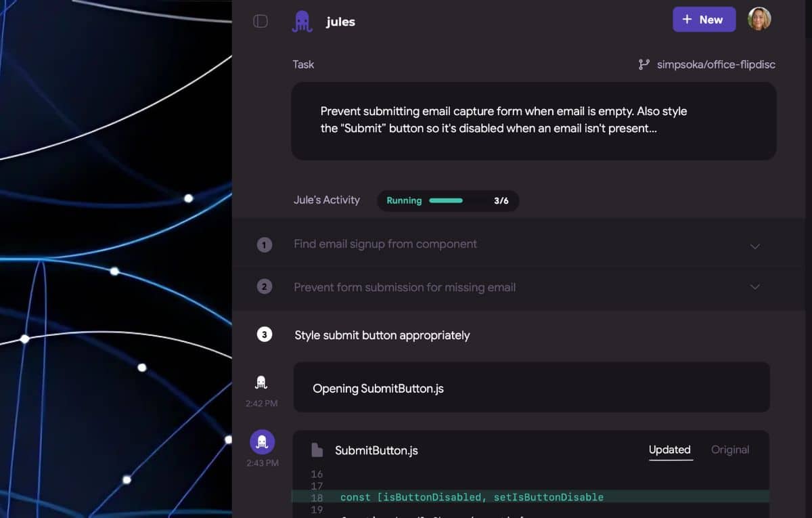Viewport: 812px width, 518px height.
Task: Click the git branch icon
Action: (x=644, y=65)
